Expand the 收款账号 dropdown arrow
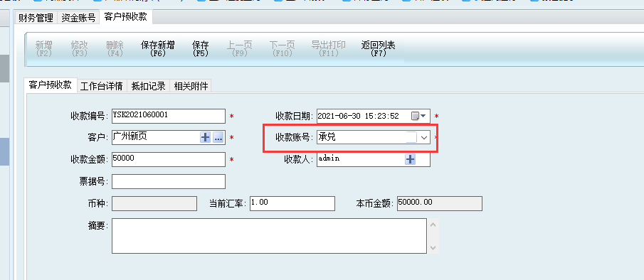The height and width of the screenshot is (280, 644). 424,138
